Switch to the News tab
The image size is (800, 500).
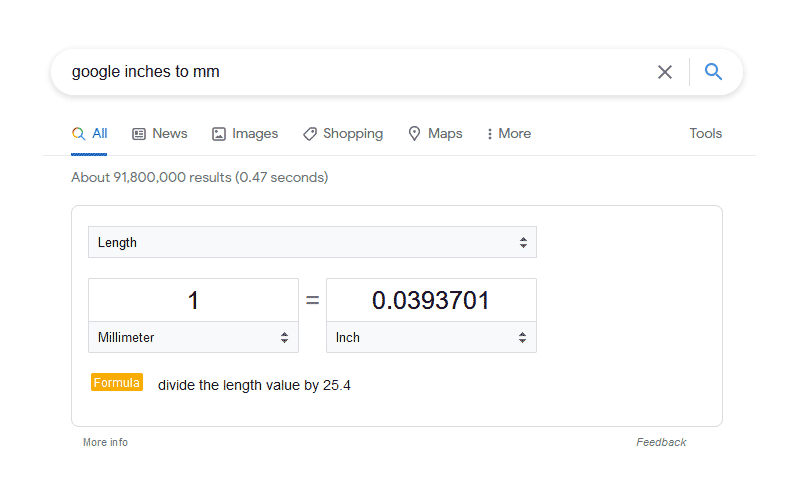click(x=160, y=134)
